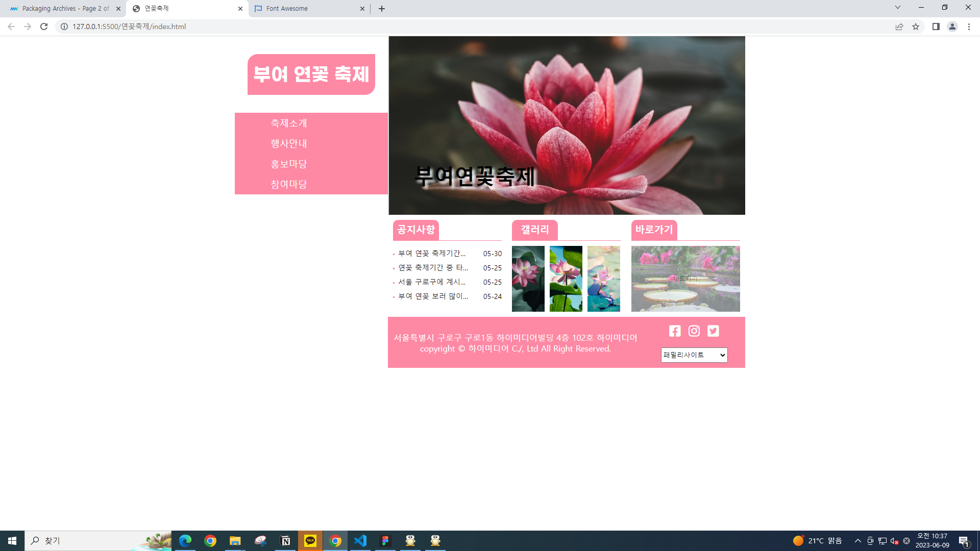980x551 pixels.
Task: Open the 패밀리사이트 dropdown
Action: [x=694, y=355]
